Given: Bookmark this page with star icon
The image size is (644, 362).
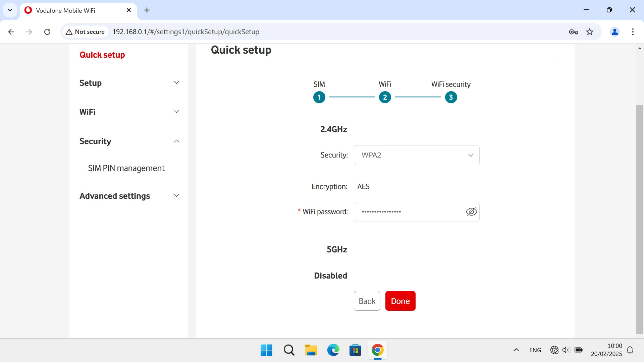Looking at the screenshot, I should click(589, 32).
